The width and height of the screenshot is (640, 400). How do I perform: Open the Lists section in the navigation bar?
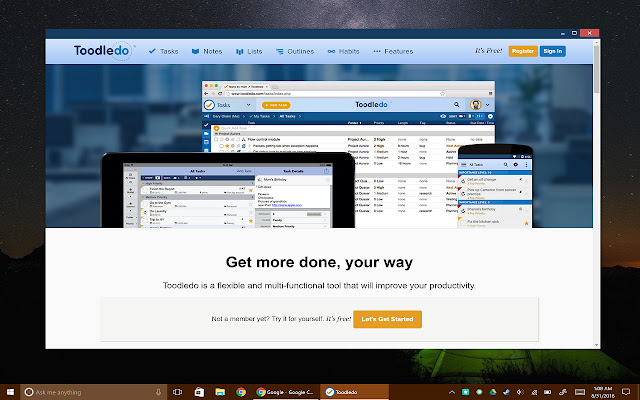point(249,51)
